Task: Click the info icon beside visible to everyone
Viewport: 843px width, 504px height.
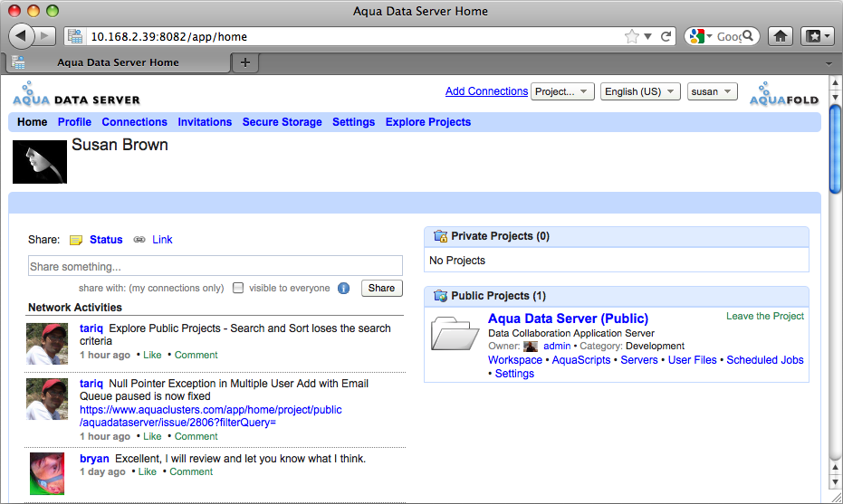Action: pos(344,289)
